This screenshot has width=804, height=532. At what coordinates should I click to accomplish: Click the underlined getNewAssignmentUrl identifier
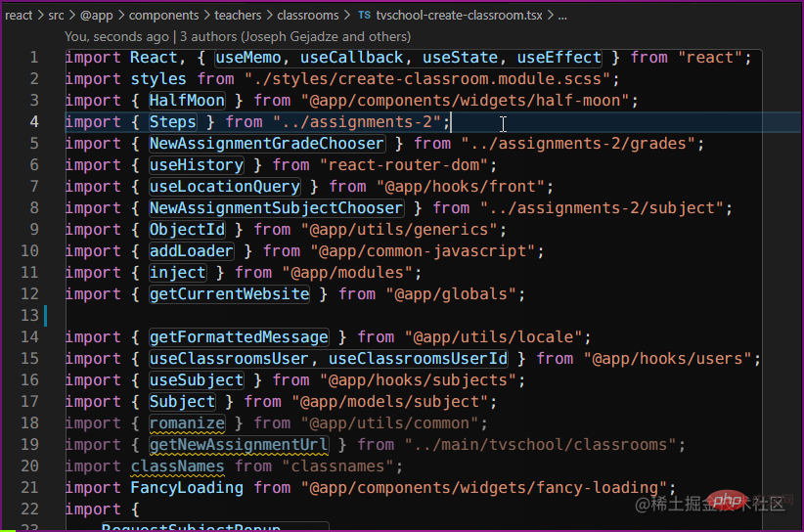pos(239,444)
